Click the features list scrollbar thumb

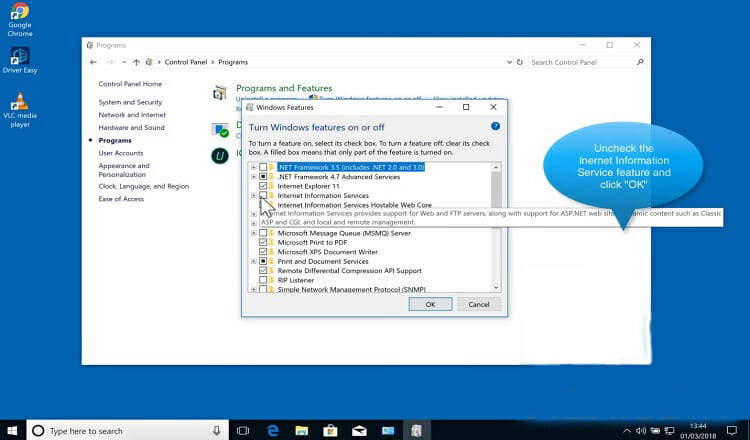496,190
